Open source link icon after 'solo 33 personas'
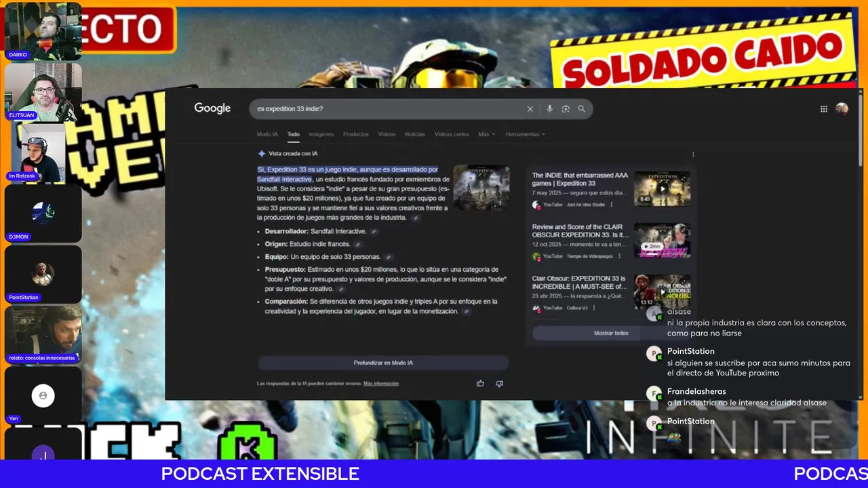The image size is (868, 488). pyautogui.click(x=388, y=258)
